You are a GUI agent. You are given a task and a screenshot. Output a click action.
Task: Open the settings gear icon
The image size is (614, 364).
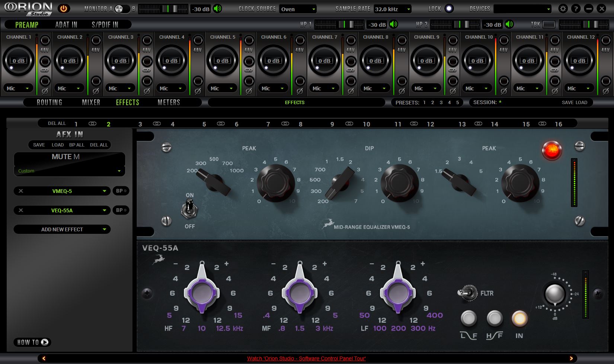tap(563, 8)
